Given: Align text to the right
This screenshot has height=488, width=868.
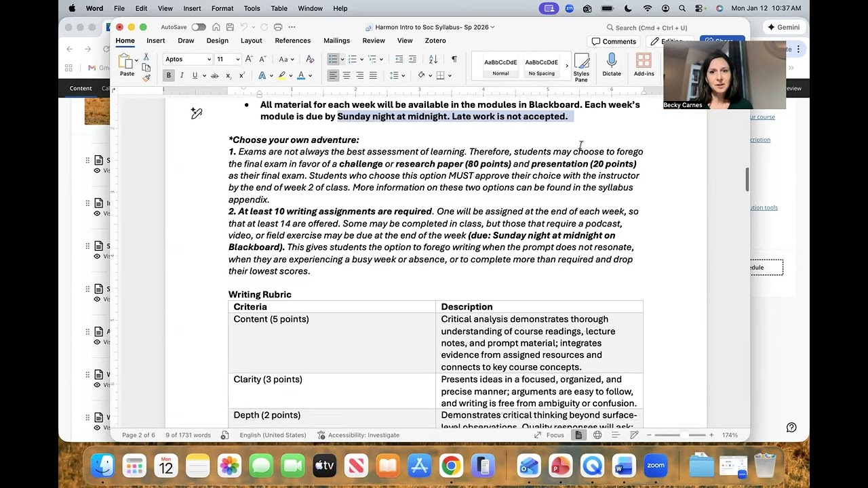Looking at the screenshot, I should pyautogui.click(x=359, y=75).
